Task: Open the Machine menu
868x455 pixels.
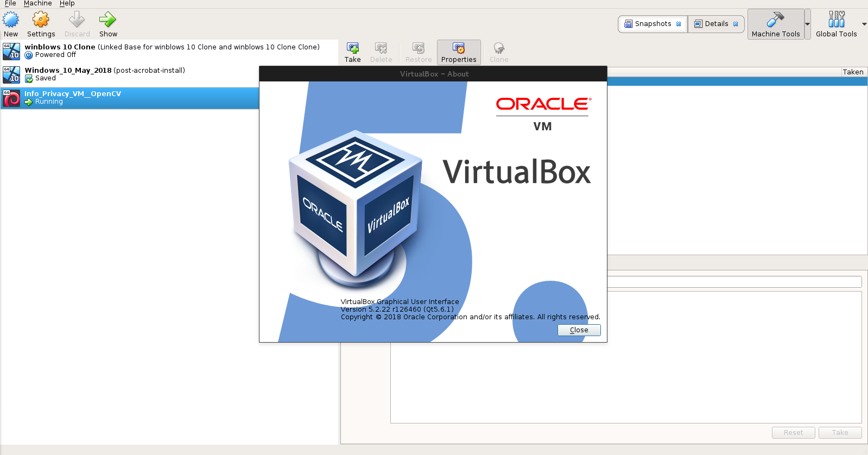Action: pyautogui.click(x=37, y=3)
